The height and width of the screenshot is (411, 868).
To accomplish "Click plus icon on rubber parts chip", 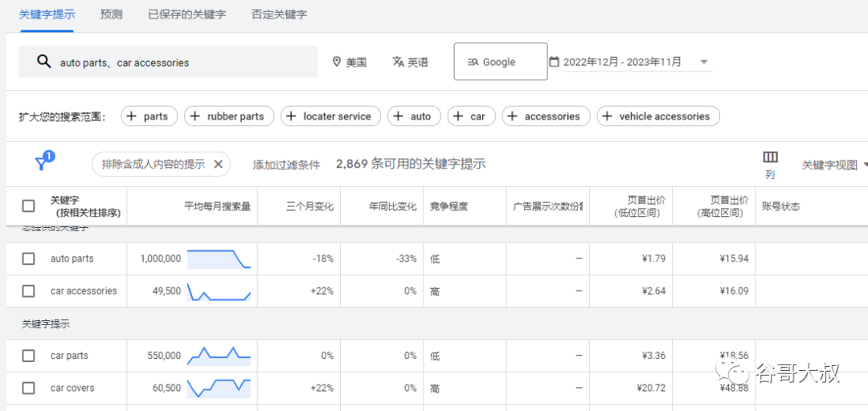I will click(x=194, y=116).
